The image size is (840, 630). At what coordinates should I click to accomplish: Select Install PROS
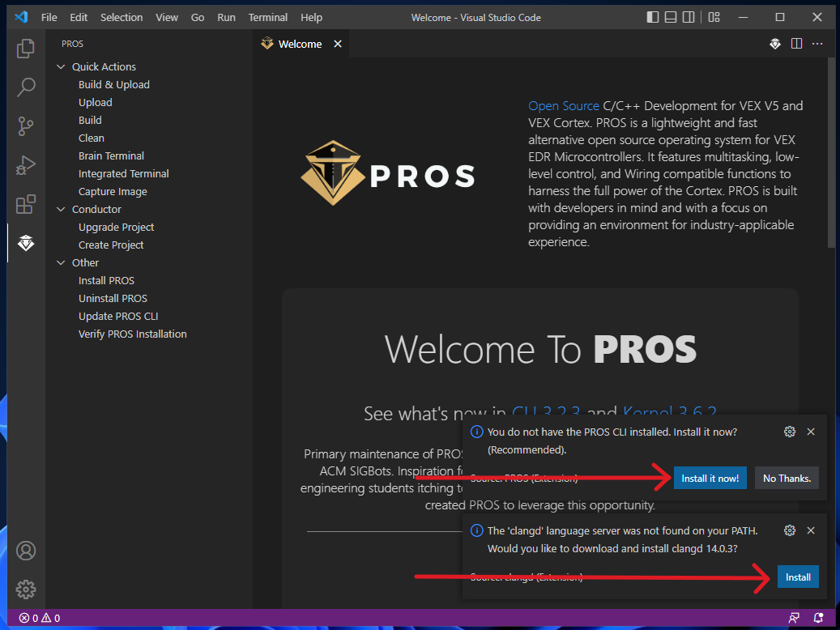coord(106,281)
